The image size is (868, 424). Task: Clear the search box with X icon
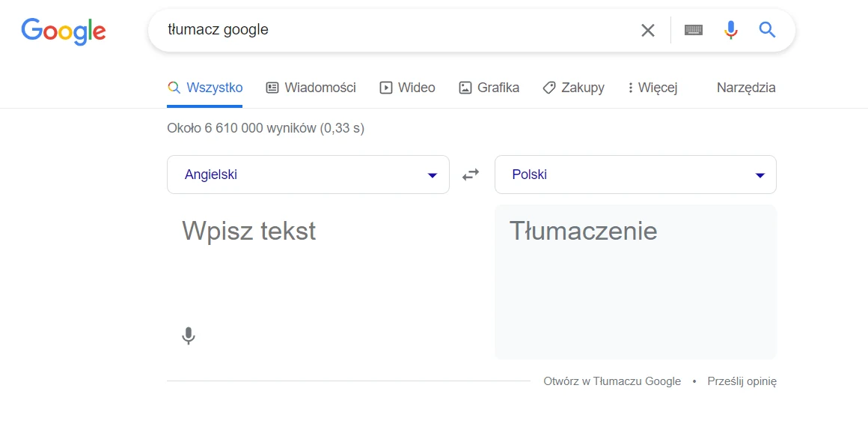[x=648, y=31]
